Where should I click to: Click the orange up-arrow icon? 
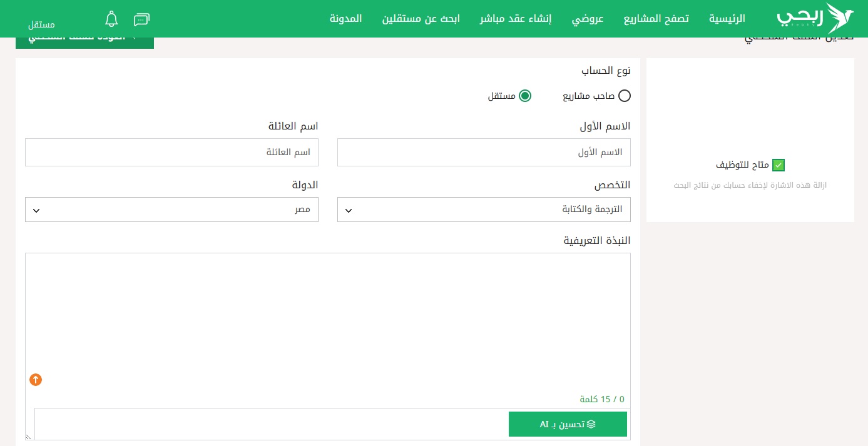click(36, 380)
